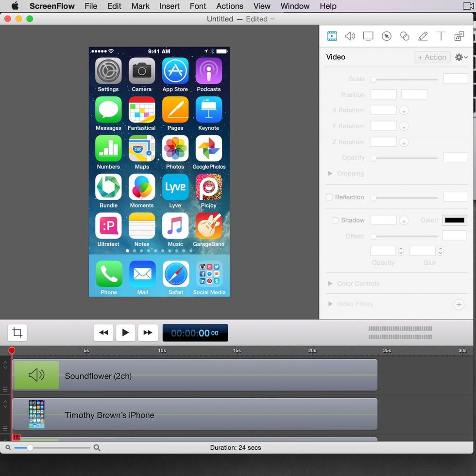
Task: Open the Screen Recording properties icon
Action: 368,36
